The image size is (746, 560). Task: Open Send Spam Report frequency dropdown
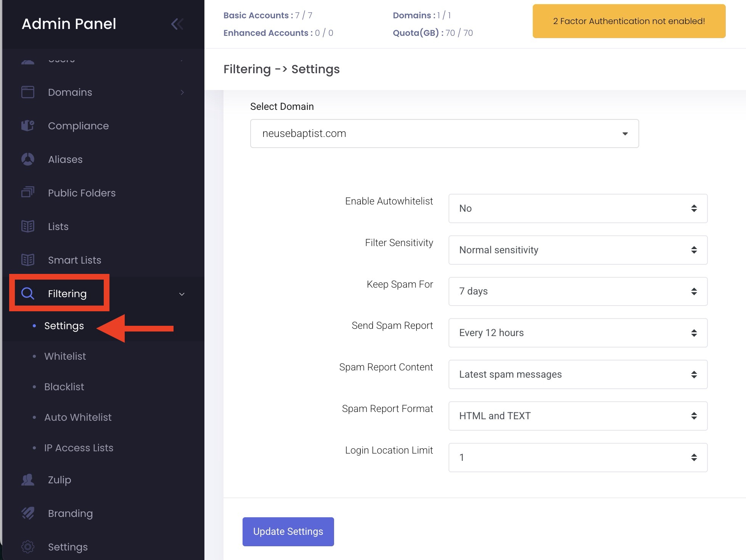click(578, 333)
